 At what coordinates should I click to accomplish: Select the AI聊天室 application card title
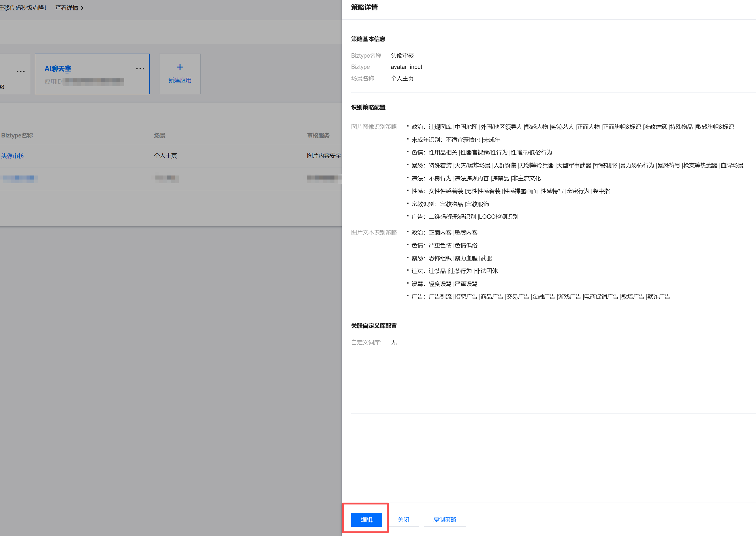pos(58,69)
